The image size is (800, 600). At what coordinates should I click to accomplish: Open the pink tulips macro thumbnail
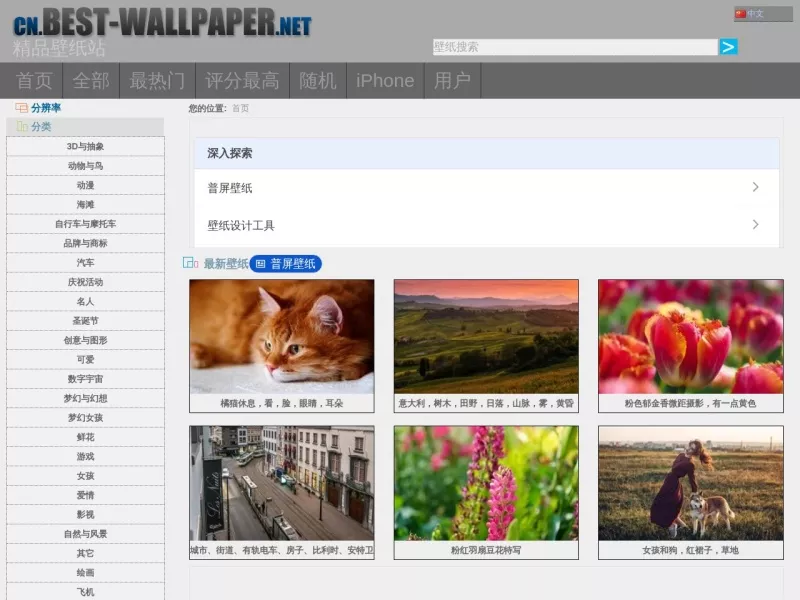tap(691, 337)
